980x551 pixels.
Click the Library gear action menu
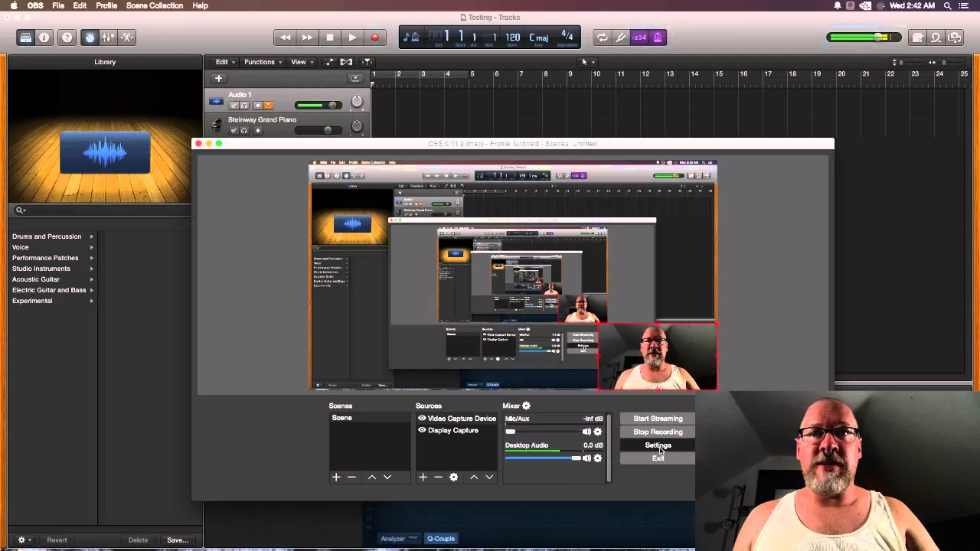pyautogui.click(x=23, y=540)
